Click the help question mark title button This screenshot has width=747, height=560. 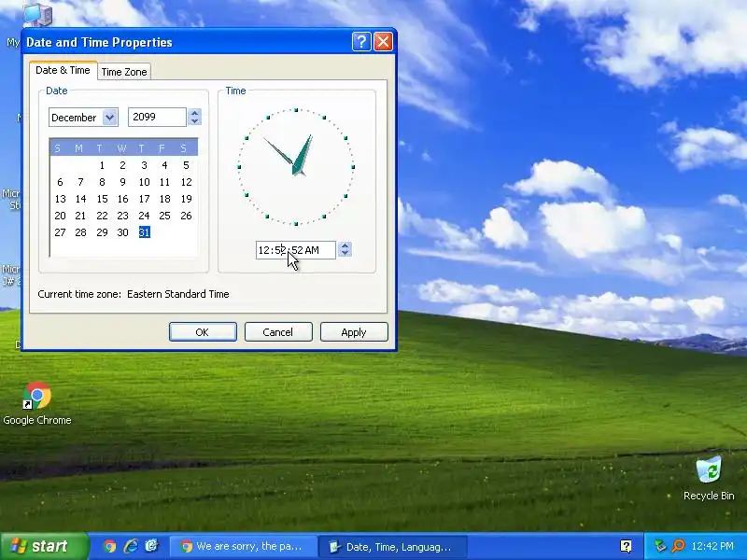pos(361,42)
